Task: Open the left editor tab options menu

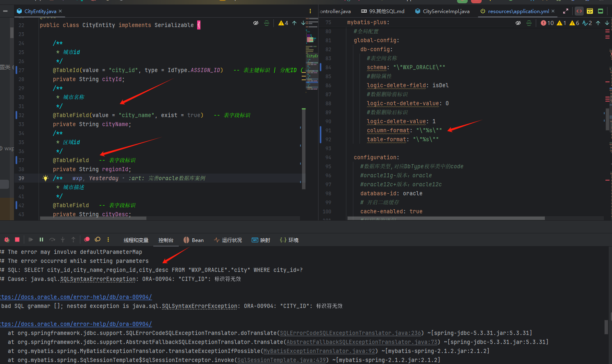Action: pos(310,11)
